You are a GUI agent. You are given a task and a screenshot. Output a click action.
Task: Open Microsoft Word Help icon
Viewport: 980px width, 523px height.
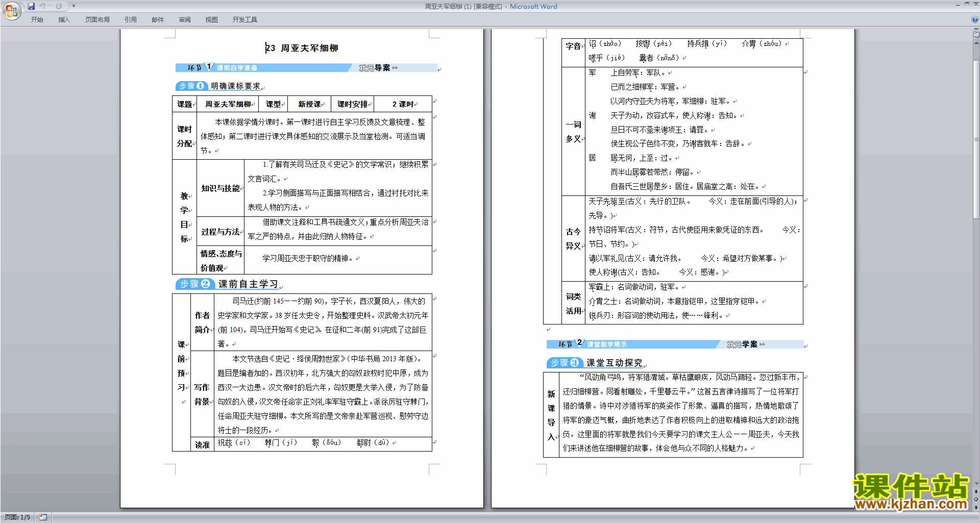tap(974, 20)
